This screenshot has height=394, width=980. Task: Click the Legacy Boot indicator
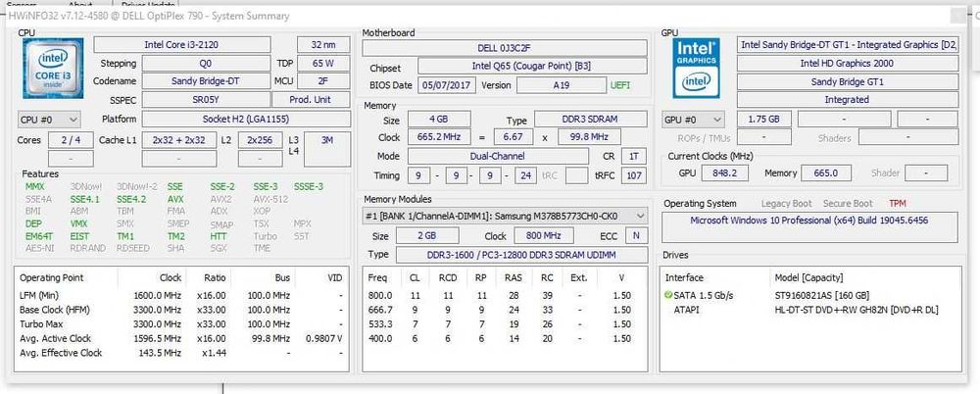pos(786,203)
